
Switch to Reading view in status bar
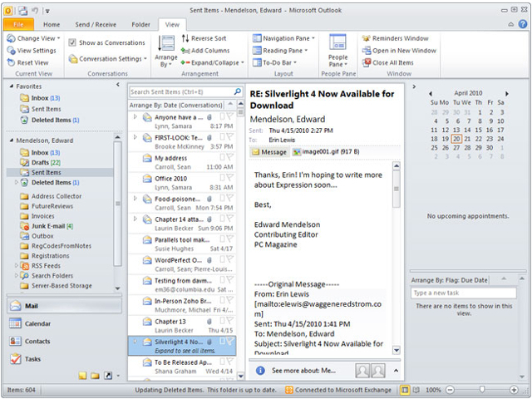(416, 390)
